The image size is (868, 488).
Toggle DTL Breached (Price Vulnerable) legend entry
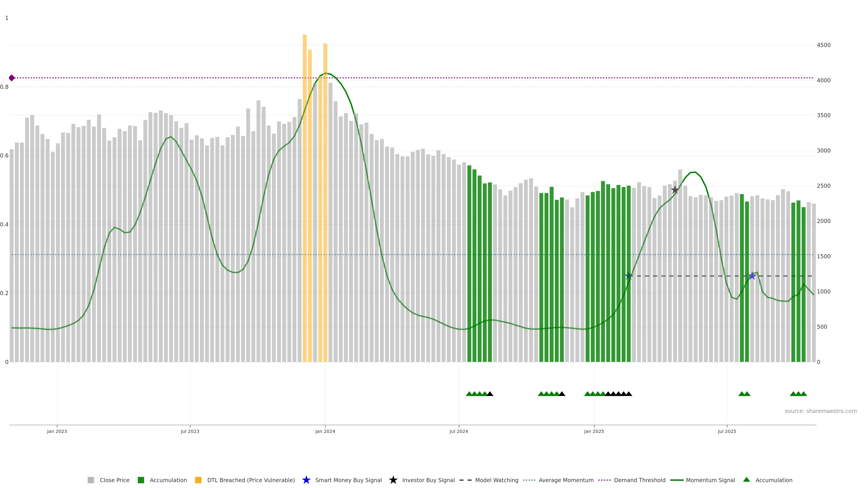[251, 480]
